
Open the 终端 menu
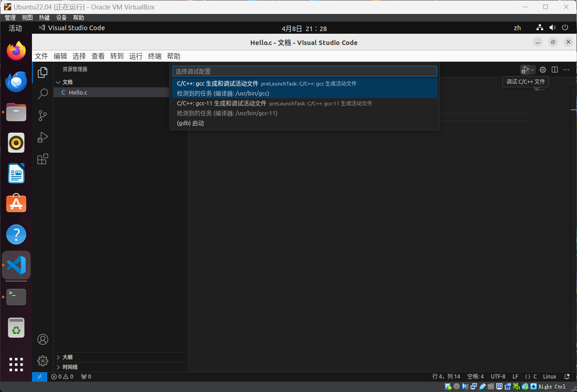coord(154,56)
